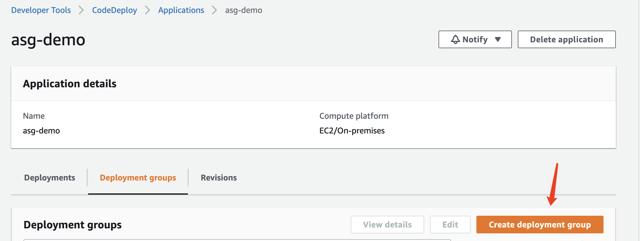The image size is (644, 241).
Task: Open the Revisions tab
Action: coord(219,178)
